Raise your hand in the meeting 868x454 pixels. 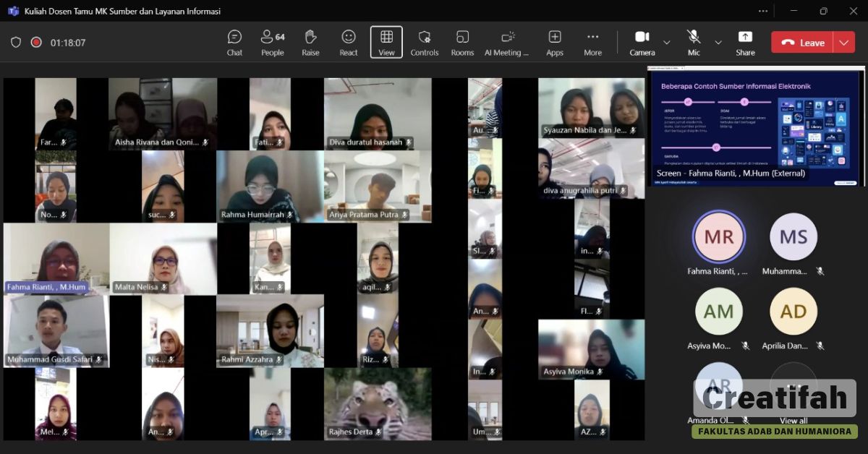point(310,42)
